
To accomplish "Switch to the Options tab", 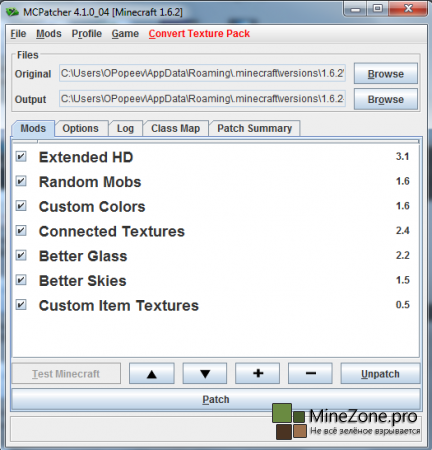I will [81, 128].
